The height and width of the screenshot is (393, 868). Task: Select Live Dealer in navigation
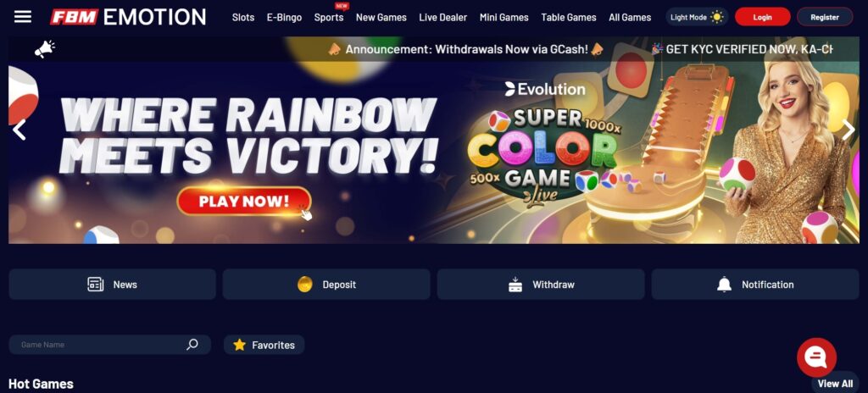pyautogui.click(x=442, y=17)
